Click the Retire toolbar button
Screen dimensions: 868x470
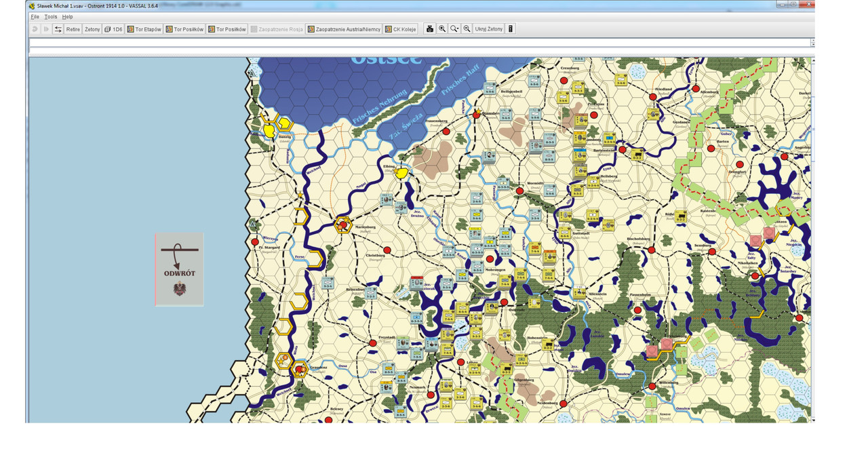73,29
